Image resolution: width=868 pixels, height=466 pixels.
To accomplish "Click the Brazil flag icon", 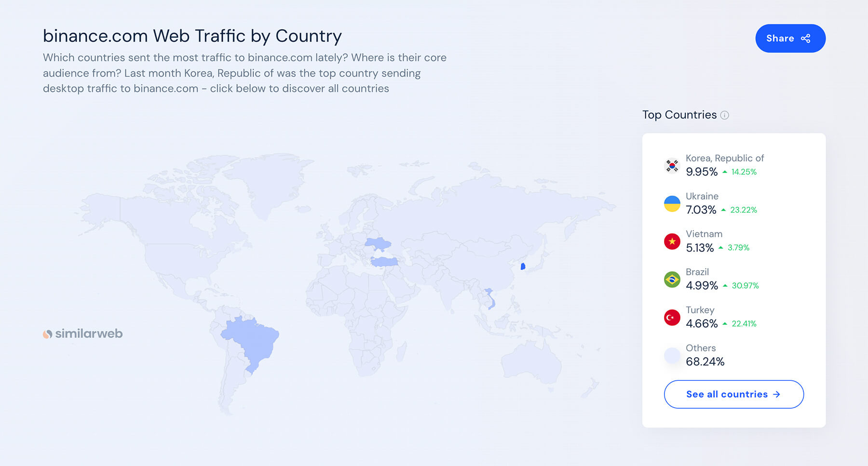I will click(672, 280).
